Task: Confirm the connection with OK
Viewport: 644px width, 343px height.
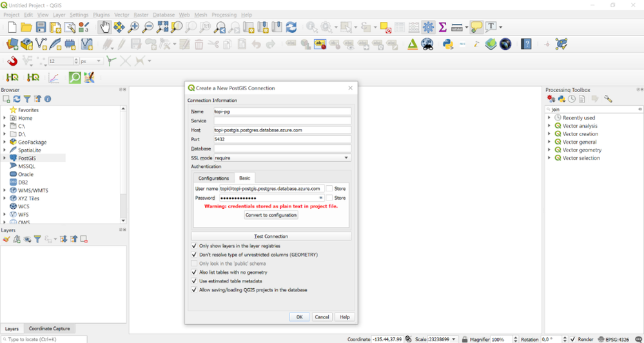Action: click(299, 317)
